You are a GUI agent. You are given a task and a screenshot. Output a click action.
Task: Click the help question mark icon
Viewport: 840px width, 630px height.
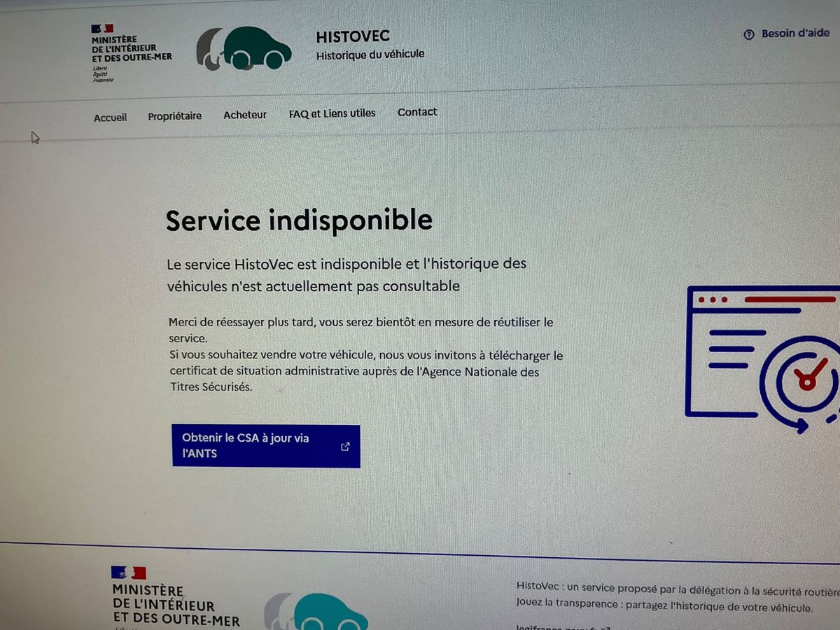click(749, 34)
